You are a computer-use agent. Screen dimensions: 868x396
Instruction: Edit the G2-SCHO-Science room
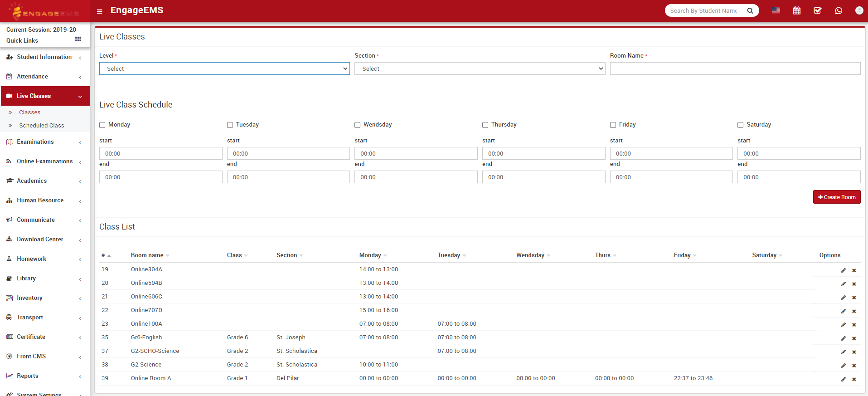tap(844, 352)
